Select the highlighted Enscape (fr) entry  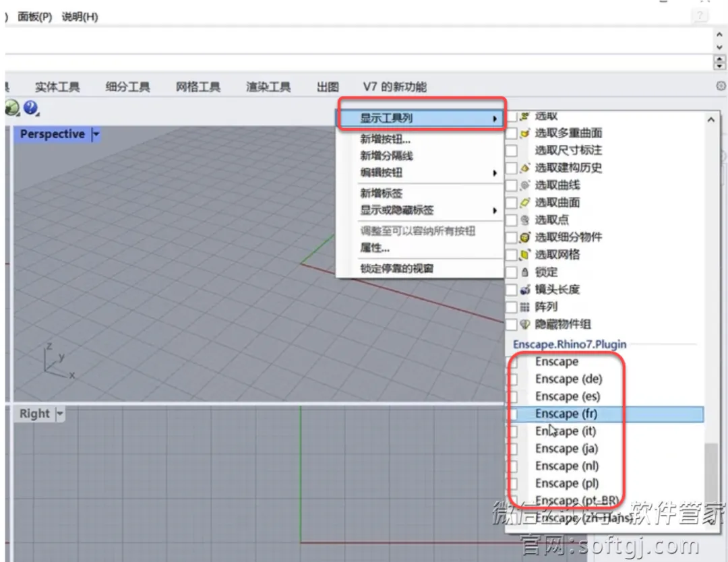pyautogui.click(x=605, y=414)
